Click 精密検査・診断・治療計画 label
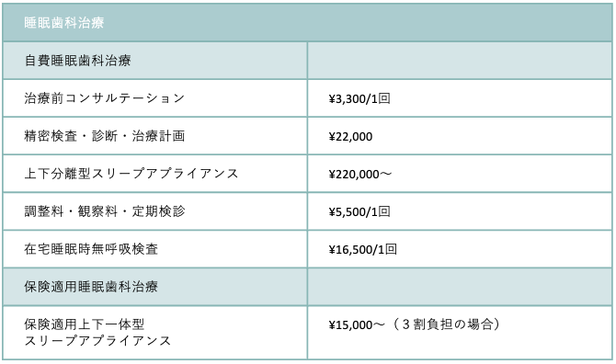The width and height of the screenshot is (616, 364). pos(105,136)
